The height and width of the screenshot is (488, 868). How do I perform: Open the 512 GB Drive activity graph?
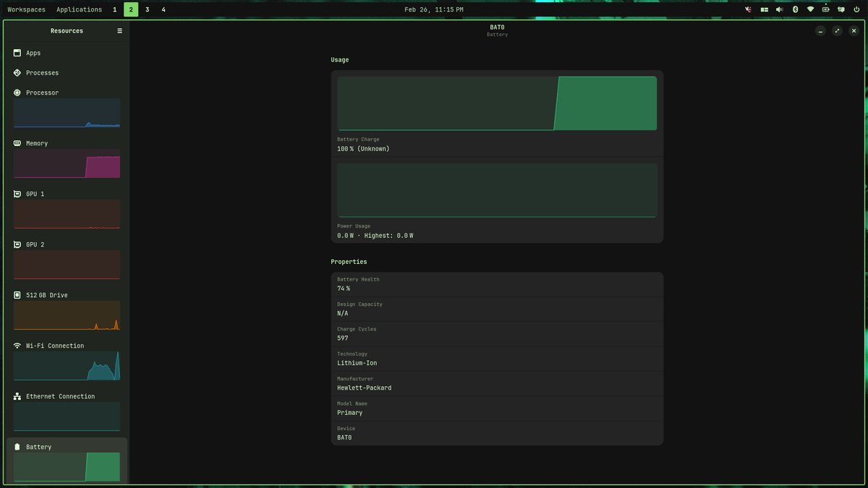coord(67,315)
